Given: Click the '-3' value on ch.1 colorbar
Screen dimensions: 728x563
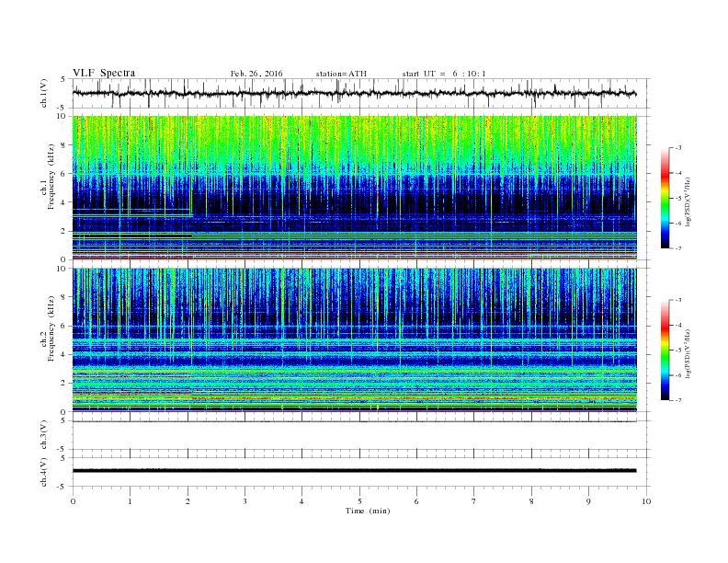Looking at the screenshot, I should pos(677,148).
